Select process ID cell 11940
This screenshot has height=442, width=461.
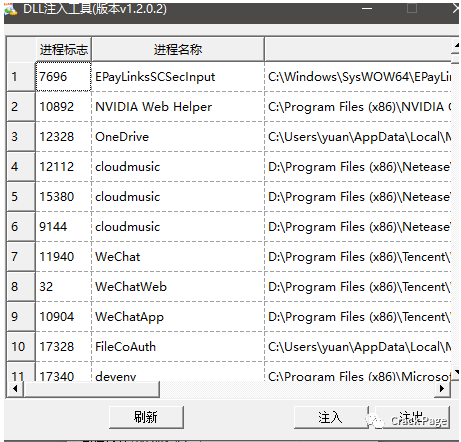tap(63, 257)
